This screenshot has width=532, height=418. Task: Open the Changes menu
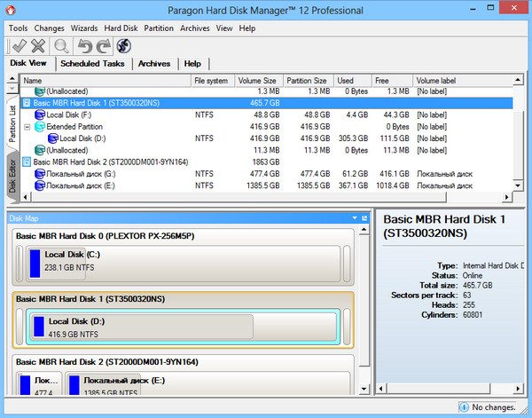pyautogui.click(x=49, y=28)
